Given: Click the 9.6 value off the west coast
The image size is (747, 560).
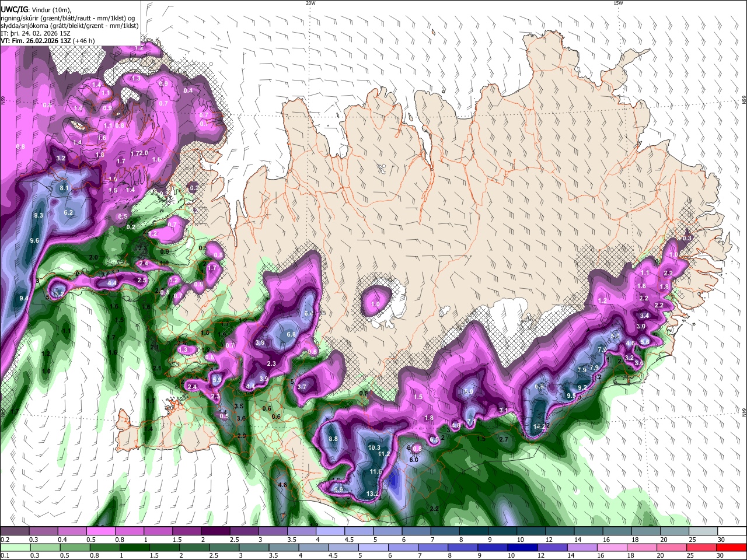Looking at the screenshot, I should (x=34, y=240).
